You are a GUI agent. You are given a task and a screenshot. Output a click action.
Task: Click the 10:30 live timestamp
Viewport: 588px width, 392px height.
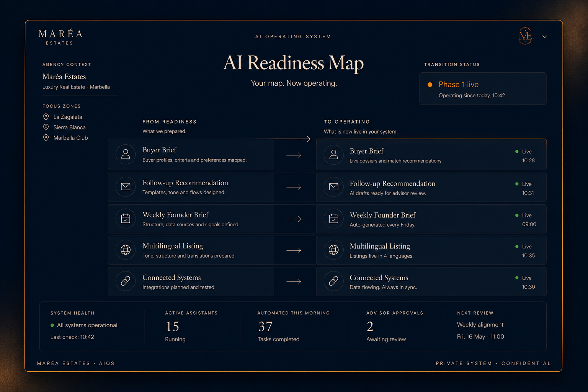pyautogui.click(x=528, y=287)
